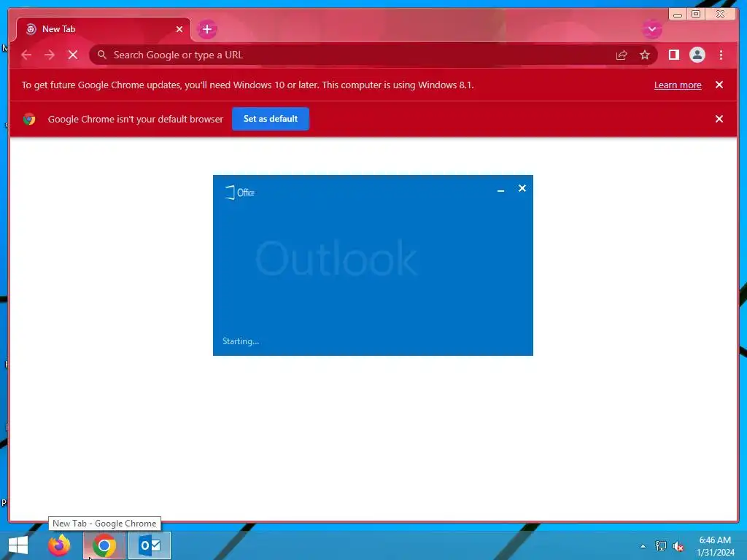Image resolution: width=747 pixels, height=560 pixels.
Task: Close the New Tab tab
Action: coord(179,29)
